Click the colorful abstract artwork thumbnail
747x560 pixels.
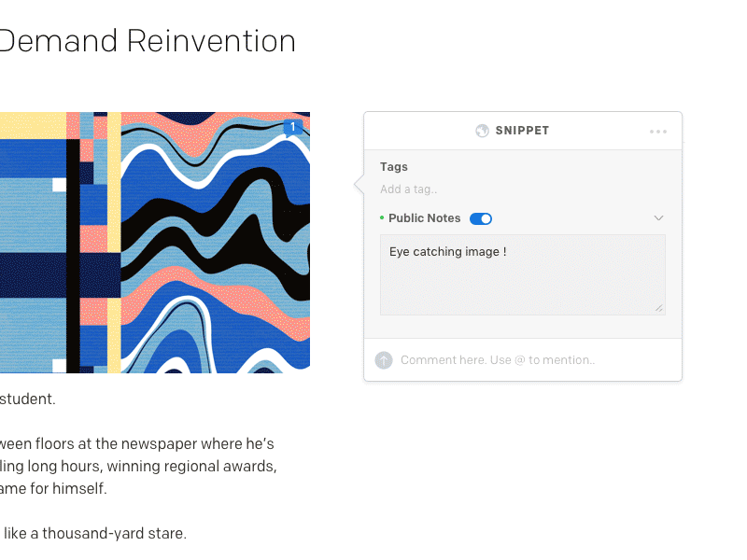coord(155,241)
